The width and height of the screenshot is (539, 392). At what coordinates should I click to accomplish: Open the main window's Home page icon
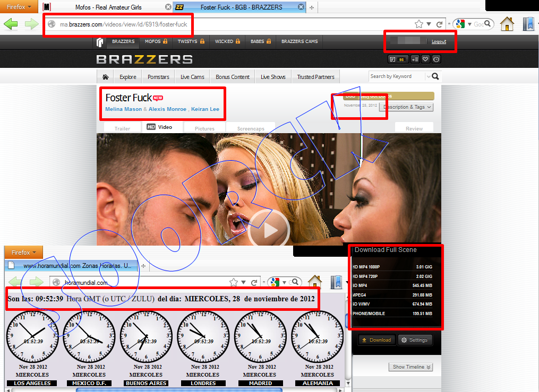[x=507, y=24]
